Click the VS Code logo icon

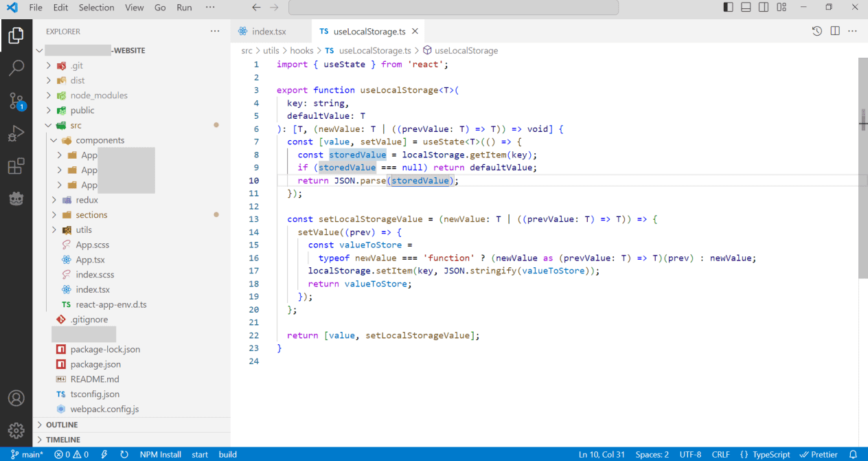pyautogui.click(x=12, y=8)
